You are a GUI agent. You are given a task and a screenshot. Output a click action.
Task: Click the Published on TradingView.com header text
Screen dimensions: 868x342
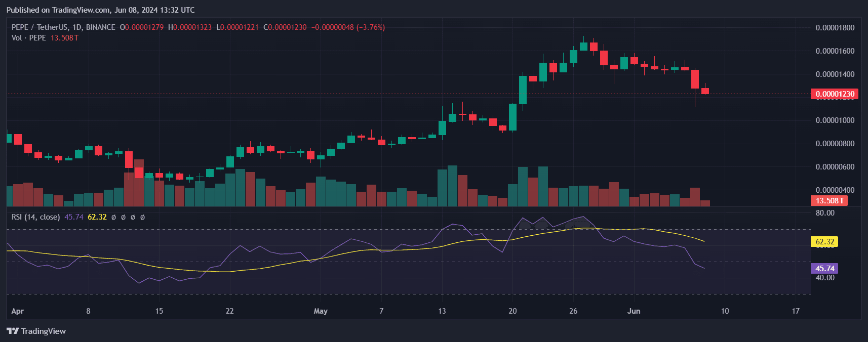click(x=100, y=10)
